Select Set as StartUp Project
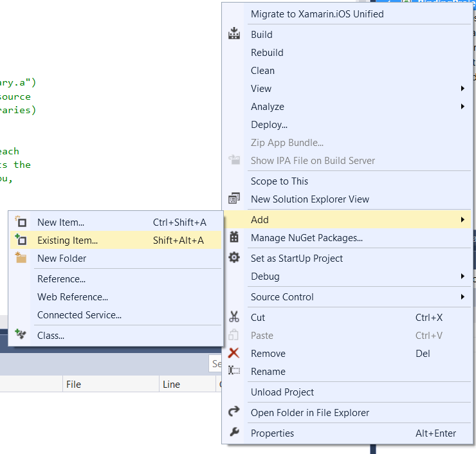 tap(346, 259)
